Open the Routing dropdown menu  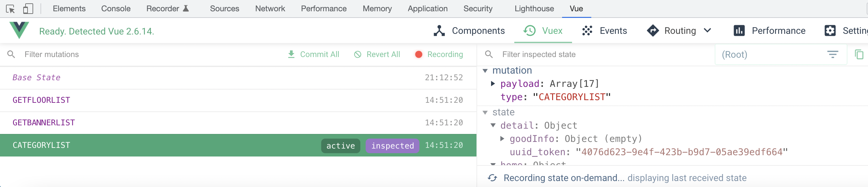[x=707, y=31]
